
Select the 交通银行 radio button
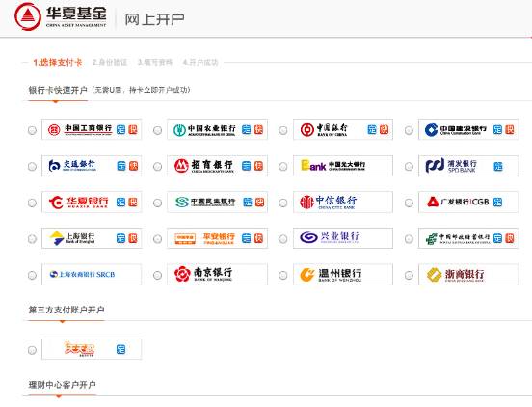32,166
